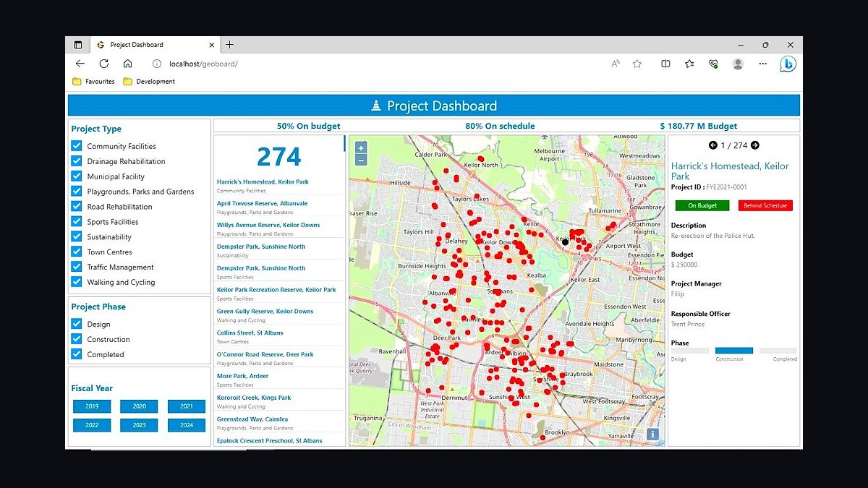Select fiscal year 2022
This screenshot has width=868, height=488.
tap(92, 425)
